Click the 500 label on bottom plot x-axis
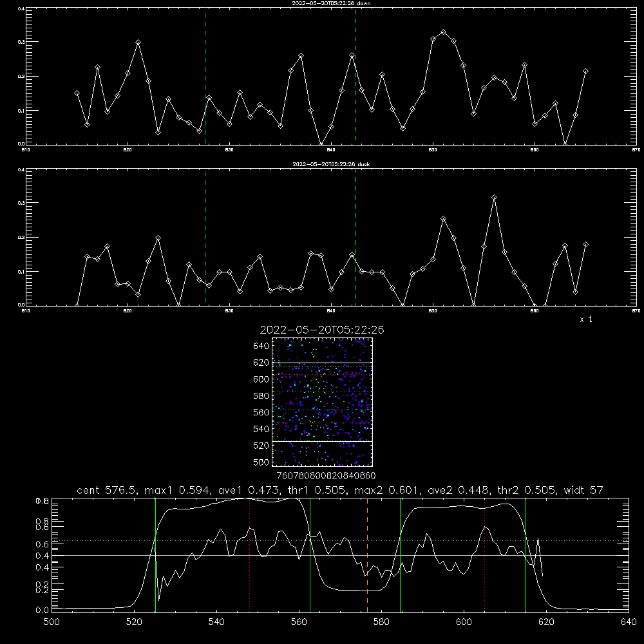Image resolution: width=644 pixels, height=644 pixels. (52, 622)
